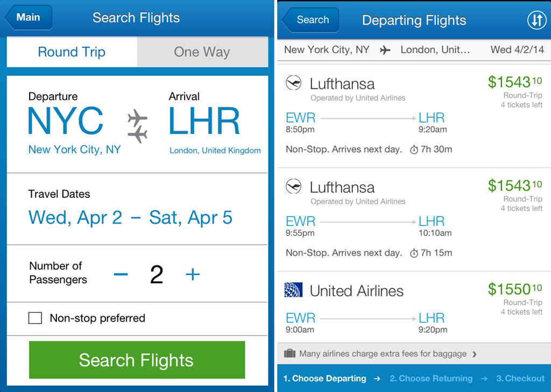Expand baggage fees info via chevron arrow

click(x=475, y=354)
